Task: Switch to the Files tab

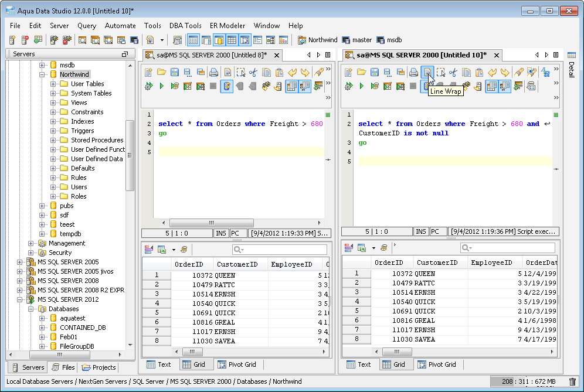Action: point(63,367)
